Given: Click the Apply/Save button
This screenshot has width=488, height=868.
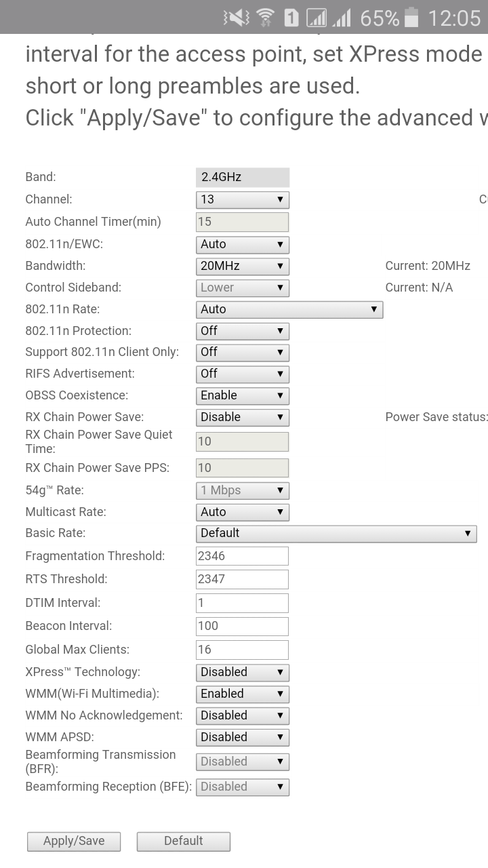Looking at the screenshot, I should pyautogui.click(x=74, y=841).
